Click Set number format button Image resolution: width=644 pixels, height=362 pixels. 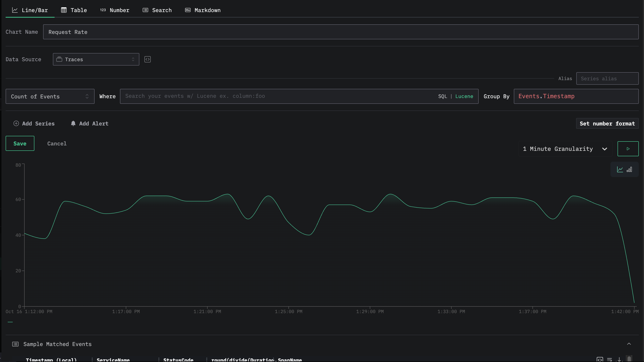(607, 124)
